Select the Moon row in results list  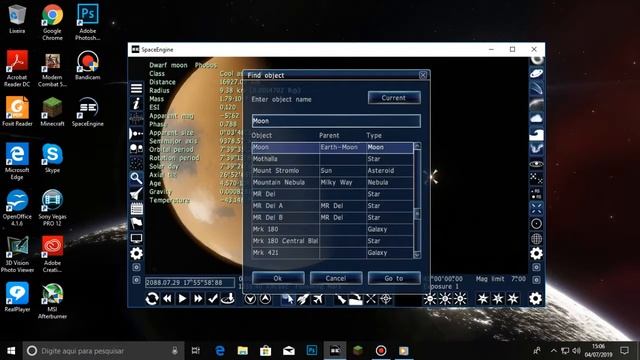pyautogui.click(x=332, y=147)
